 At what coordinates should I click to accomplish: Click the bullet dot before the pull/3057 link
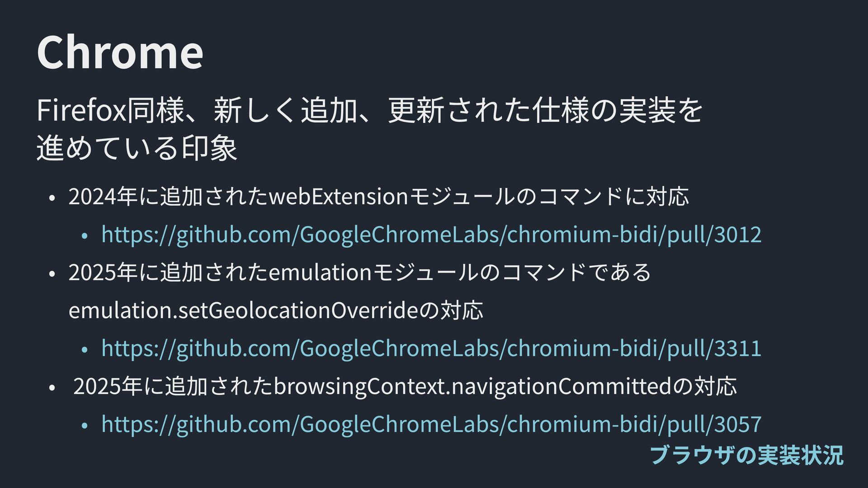click(85, 426)
